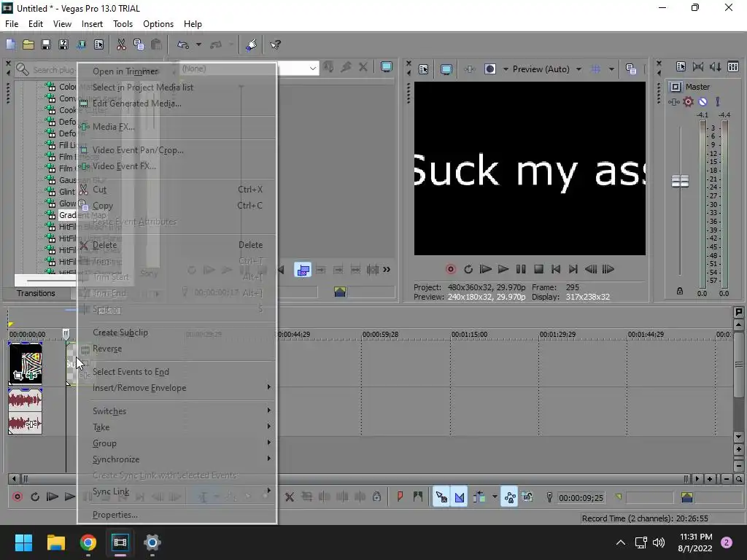Toggle the preview Overlays grid icon

(x=595, y=69)
